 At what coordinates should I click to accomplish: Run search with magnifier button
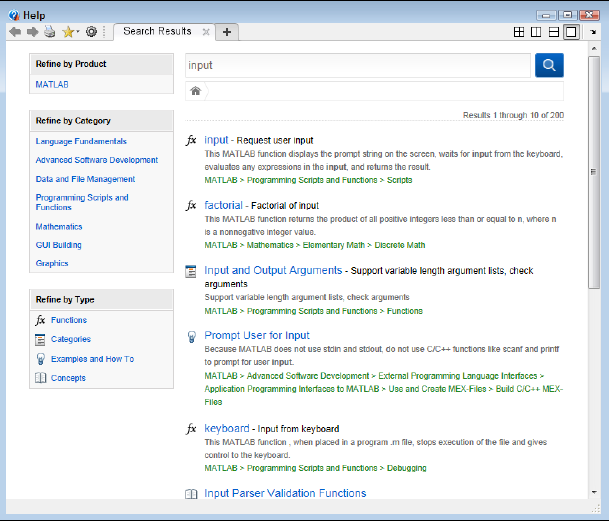pyautogui.click(x=549, y=65)
